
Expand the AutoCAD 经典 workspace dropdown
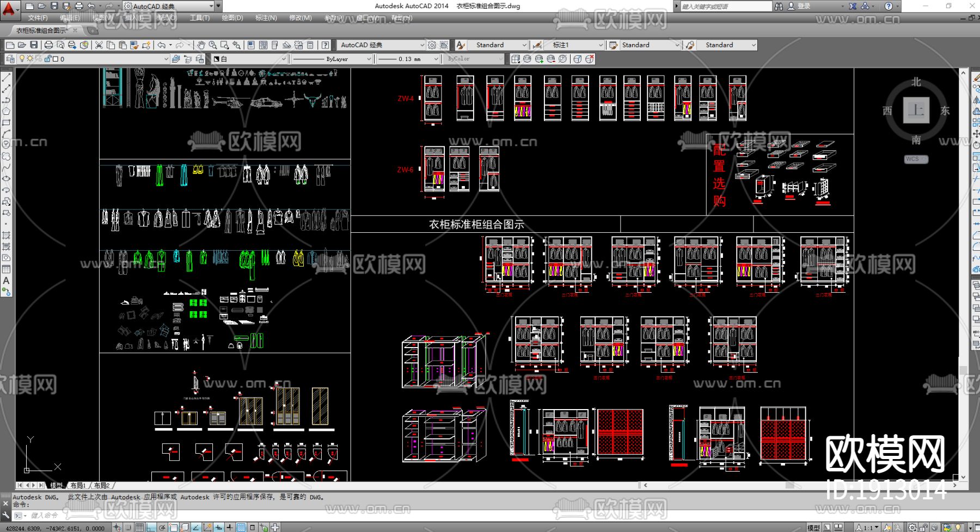click(x=421, y=45)
